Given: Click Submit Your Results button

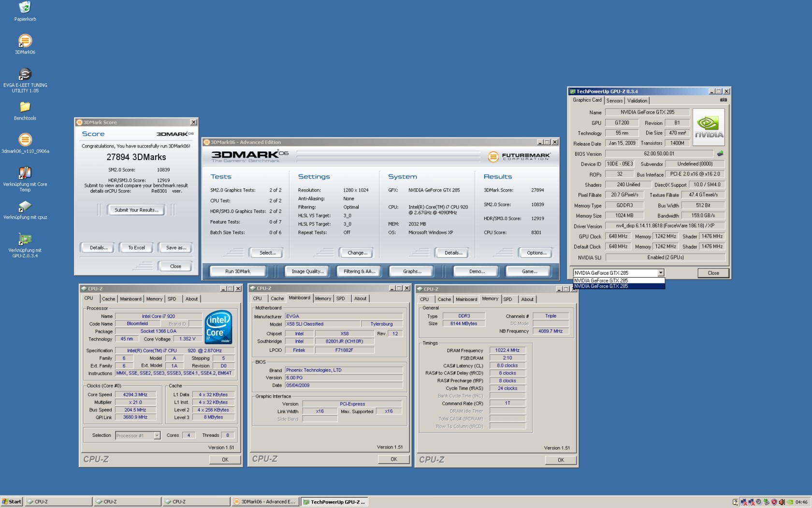Looking at the screenshot, I should (136, 210).
